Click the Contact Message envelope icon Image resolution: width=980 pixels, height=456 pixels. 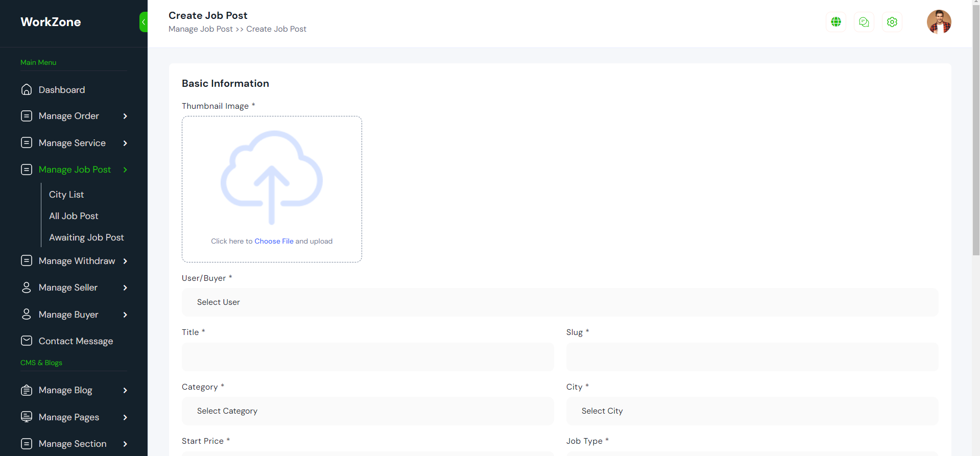point(27,341)
